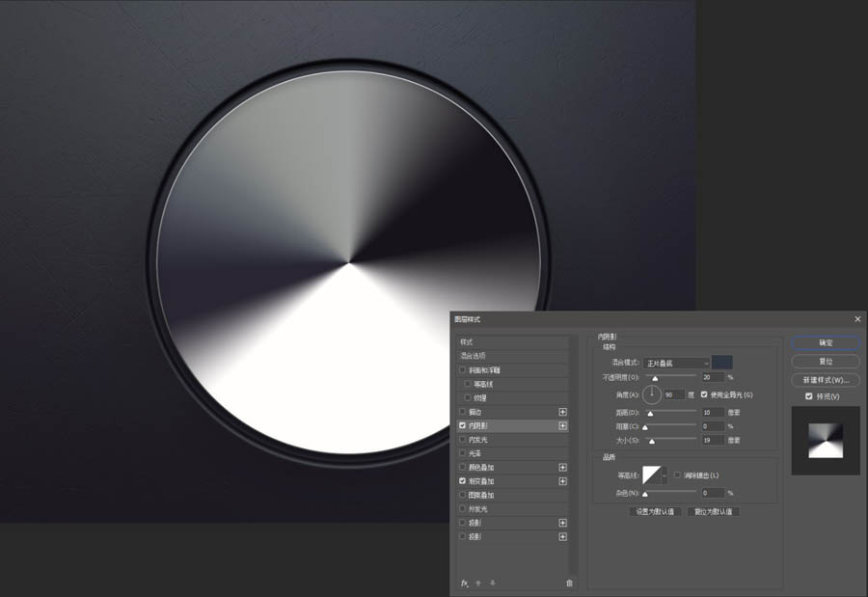Enable the 消除锯齿 checkbox

[x=677, y=475]
